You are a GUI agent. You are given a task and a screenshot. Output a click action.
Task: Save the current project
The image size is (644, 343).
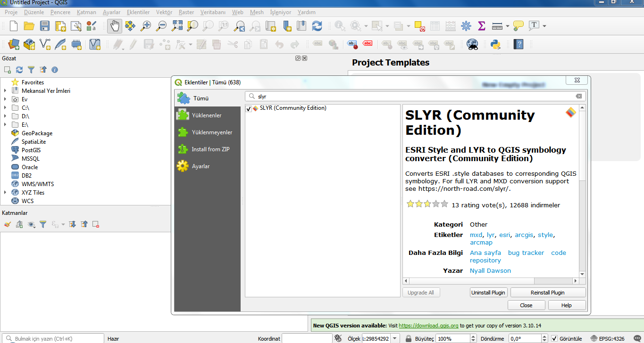point(45,26)
